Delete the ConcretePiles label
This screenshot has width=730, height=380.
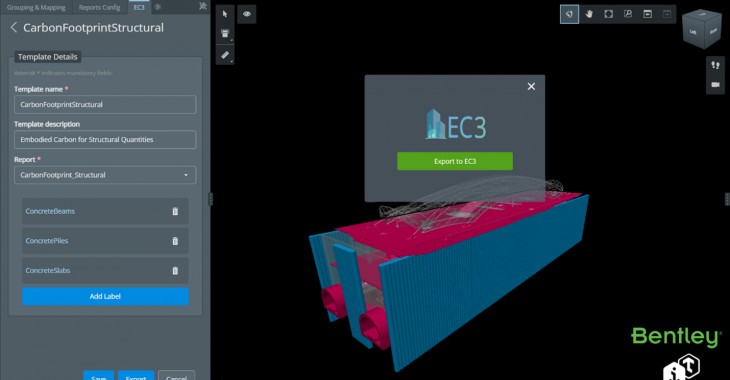[x=175, y=241]
